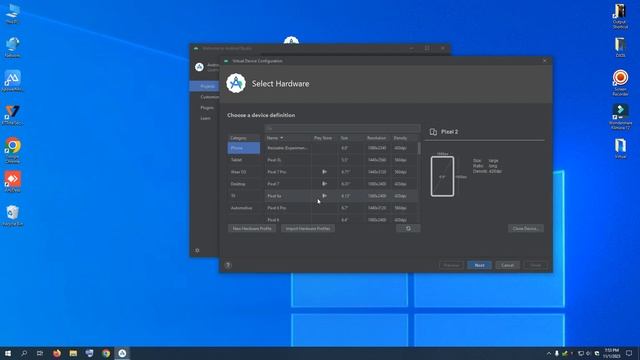The image size is (640, 360).
Task: Click Import Hardware Profiles button
Action: point(308,229)
